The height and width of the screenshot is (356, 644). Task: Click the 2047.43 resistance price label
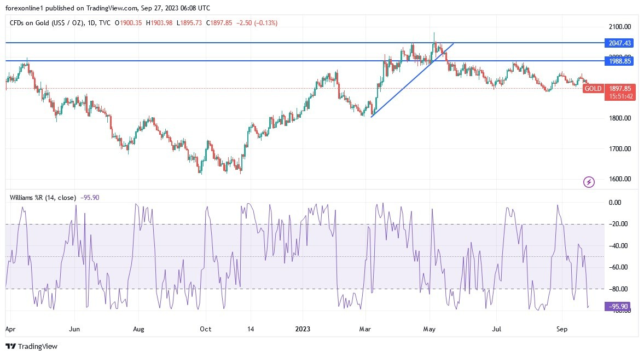tap(618, 42)
